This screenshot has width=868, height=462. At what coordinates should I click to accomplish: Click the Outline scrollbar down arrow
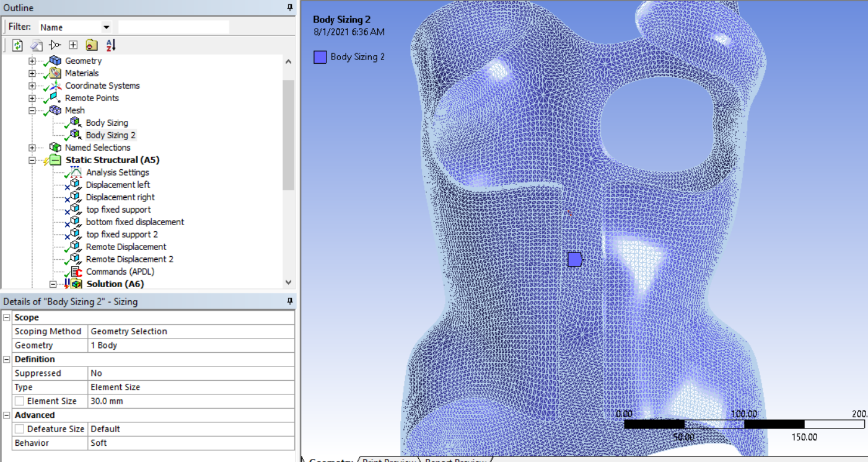click(x=288, y=282)
